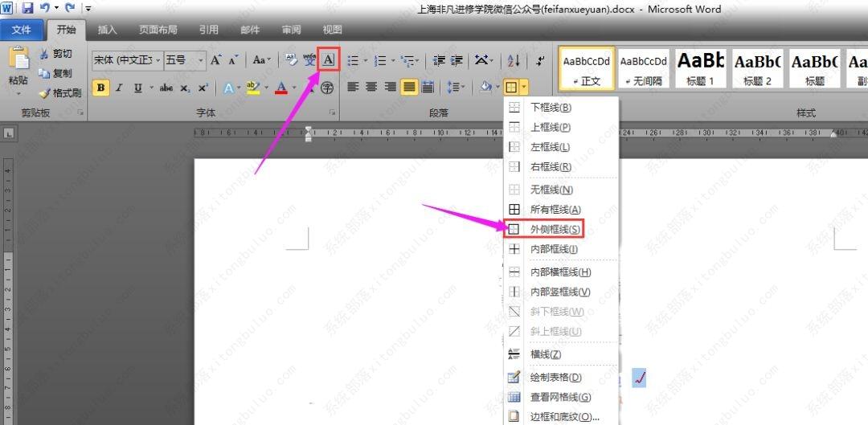Click the Subscript icon

(186, 88)
